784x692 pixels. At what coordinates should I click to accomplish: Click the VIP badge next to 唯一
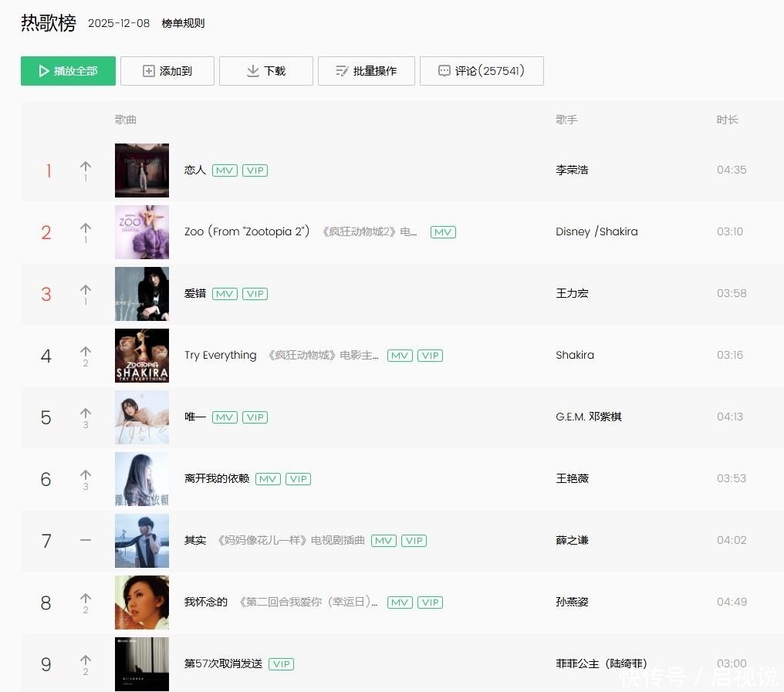pos(255,417)
